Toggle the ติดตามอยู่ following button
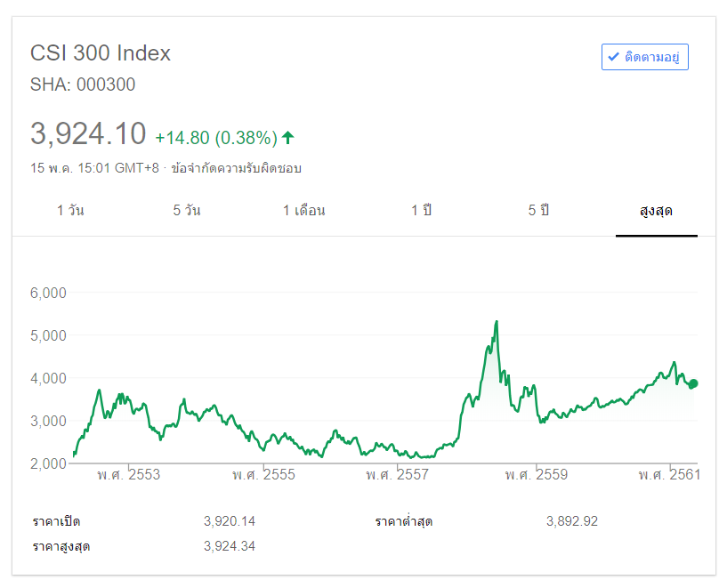The image size is (727, 588). click(644, 57)
